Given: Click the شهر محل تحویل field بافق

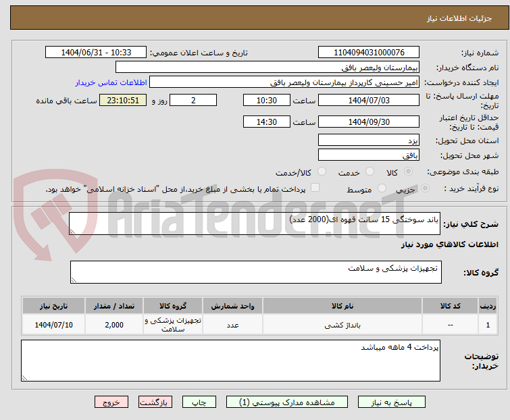Looking at the screenshot, I should point(369,155).
